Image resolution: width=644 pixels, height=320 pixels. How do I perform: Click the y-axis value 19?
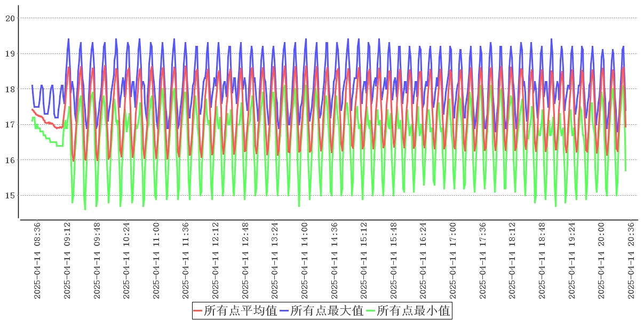(x=10, y=54)
